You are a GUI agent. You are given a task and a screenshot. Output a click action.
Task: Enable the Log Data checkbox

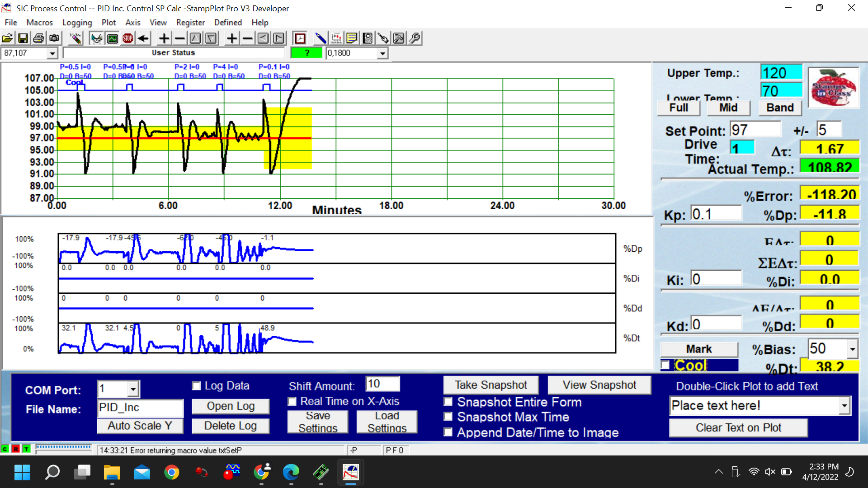pyautogui.click(x=196, y=386)
